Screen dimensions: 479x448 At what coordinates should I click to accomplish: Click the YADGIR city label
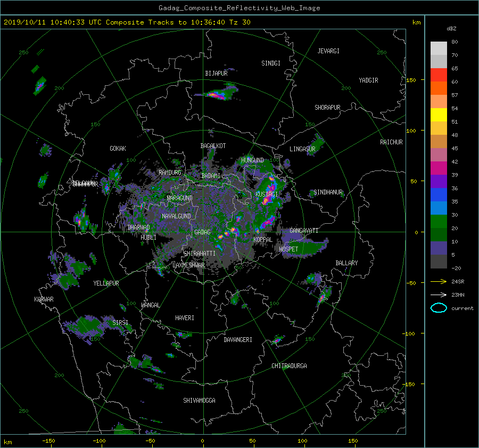368,80
